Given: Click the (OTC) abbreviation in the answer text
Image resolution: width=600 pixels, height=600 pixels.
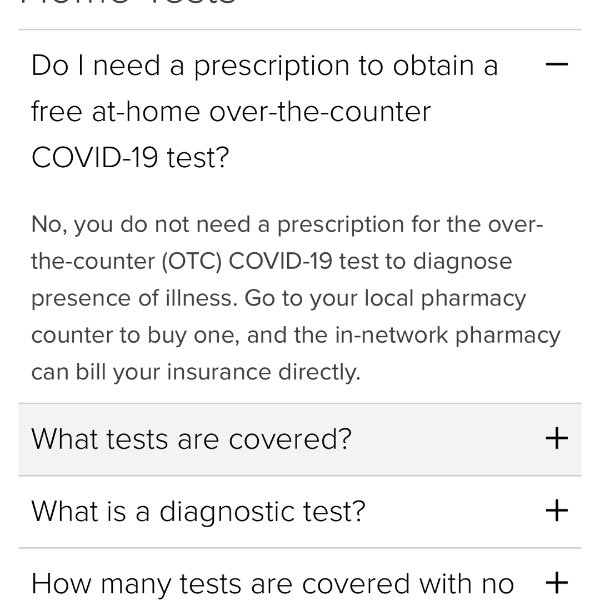Looking at the screenshot, I should pyautogui.click(x=192, y=262).
